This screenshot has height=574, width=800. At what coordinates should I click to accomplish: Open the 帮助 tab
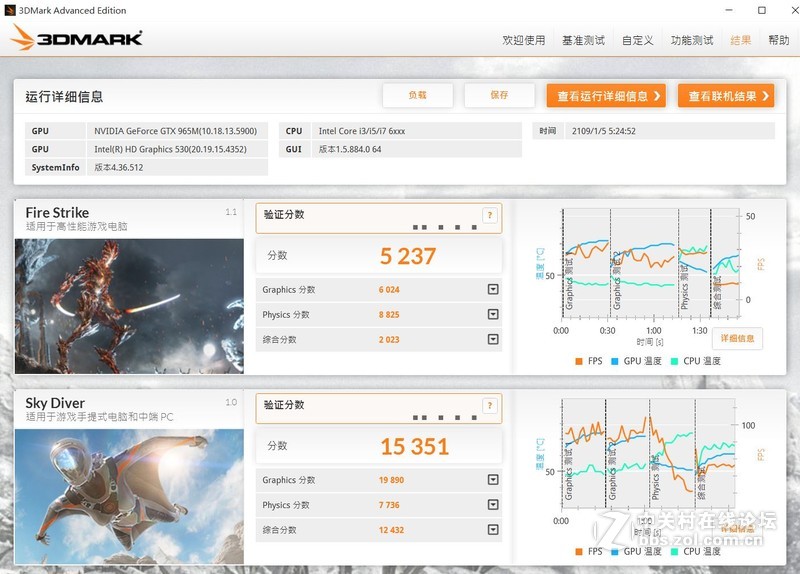tap(779, 40)
